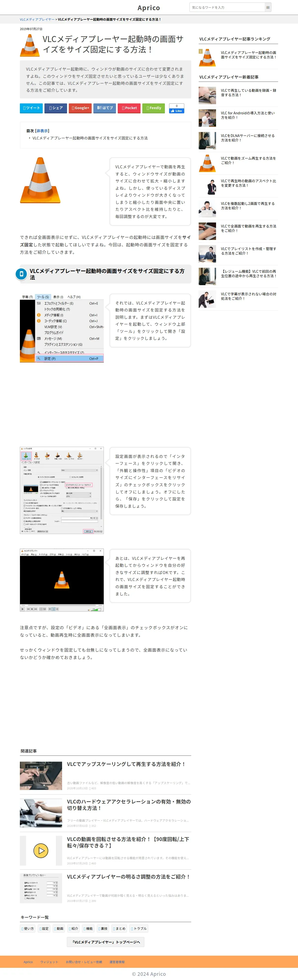Open related article アップスケーリングして再生

[x=126, y=764]
